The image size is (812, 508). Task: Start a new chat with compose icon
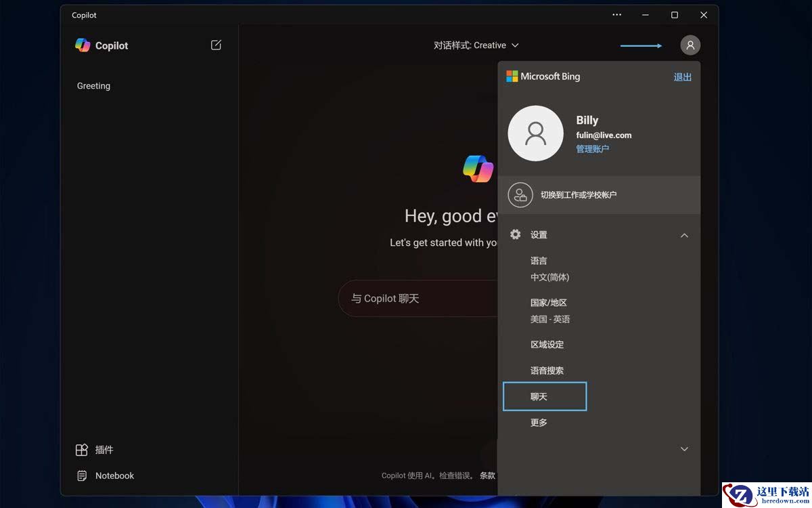tap(216, 45)
